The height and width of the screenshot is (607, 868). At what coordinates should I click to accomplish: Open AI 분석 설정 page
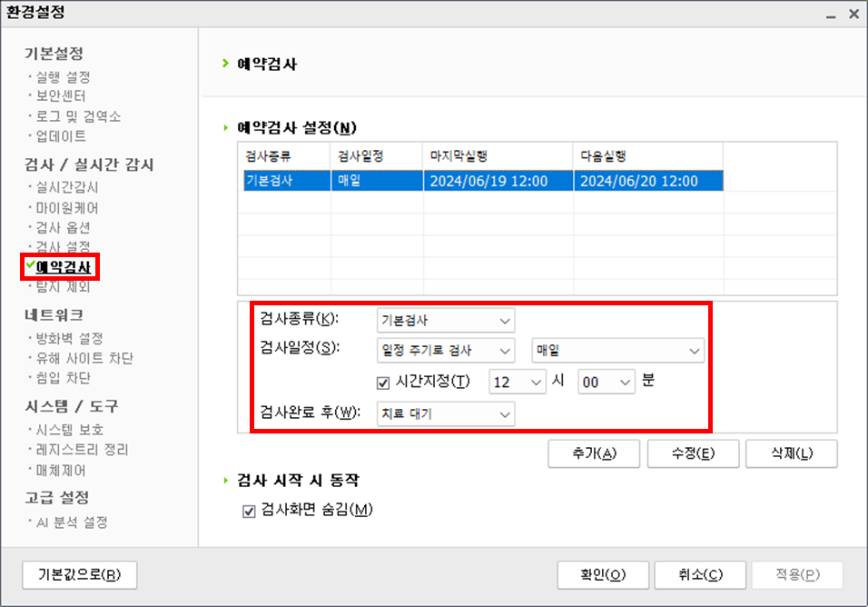(x=72, y=522)
